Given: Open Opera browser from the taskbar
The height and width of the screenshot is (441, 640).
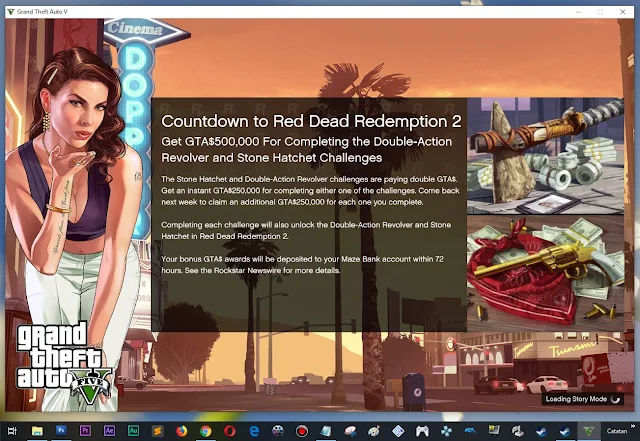Looking at the screenshot, I should (230, 431).
